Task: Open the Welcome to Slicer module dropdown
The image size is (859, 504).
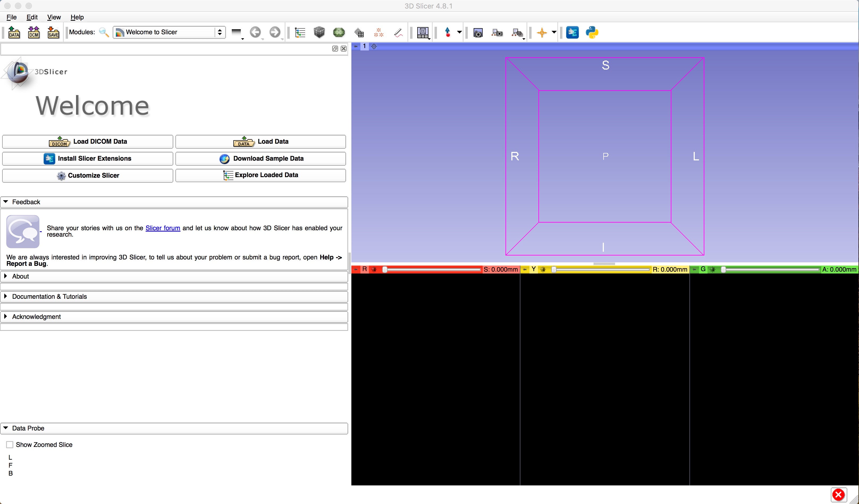Action: tap(169, 32)
